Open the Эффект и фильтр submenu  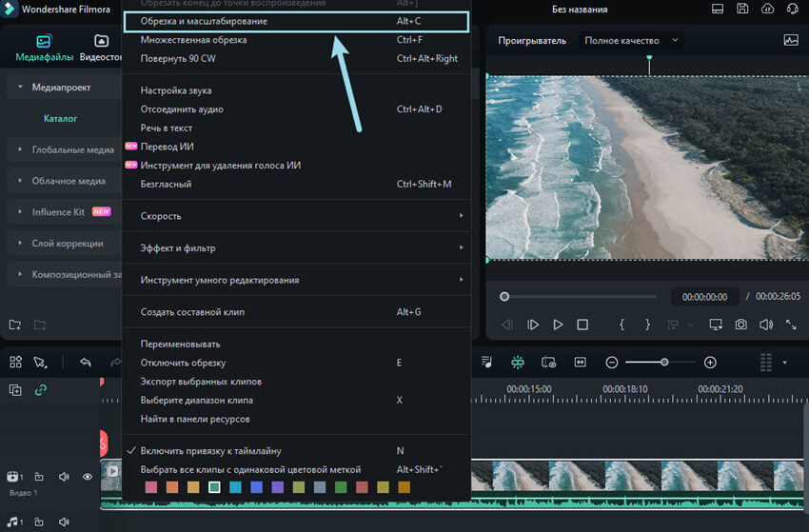coord(296,247)
